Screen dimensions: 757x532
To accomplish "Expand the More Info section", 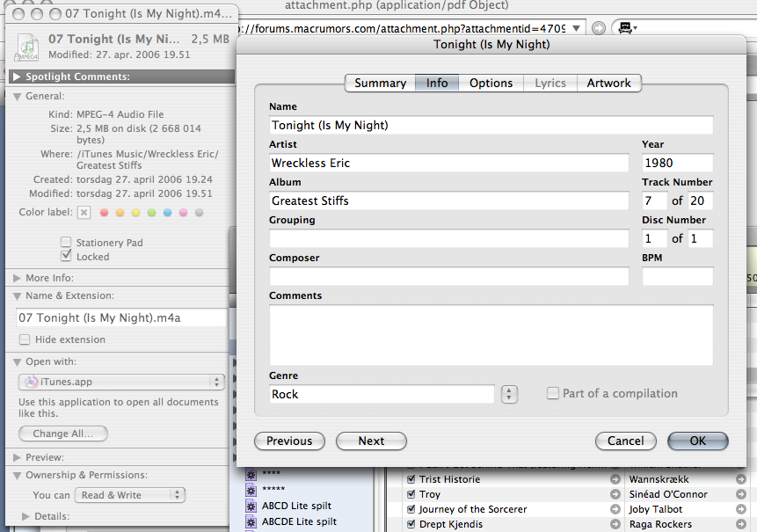I will 17,278.
